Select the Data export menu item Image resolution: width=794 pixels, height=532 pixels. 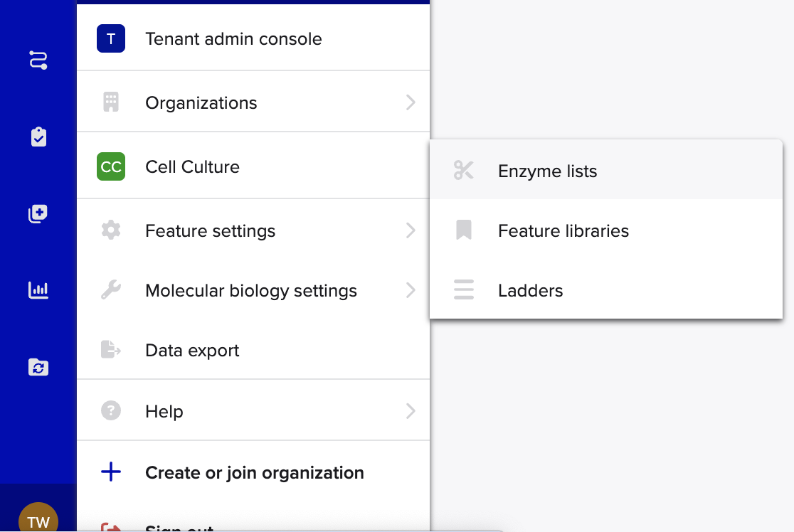point(192,351)
